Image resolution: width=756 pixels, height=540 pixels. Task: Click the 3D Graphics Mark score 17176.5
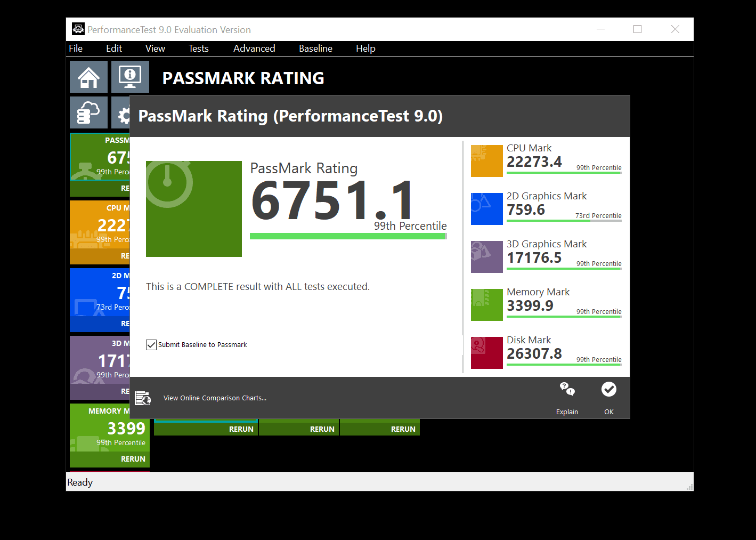534,258
